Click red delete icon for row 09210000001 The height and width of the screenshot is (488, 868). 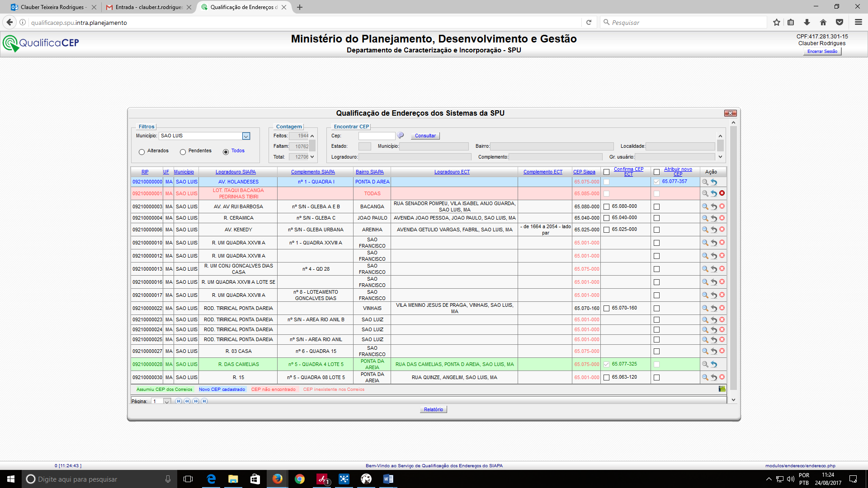pyautogui.click(x=722, y=193)
